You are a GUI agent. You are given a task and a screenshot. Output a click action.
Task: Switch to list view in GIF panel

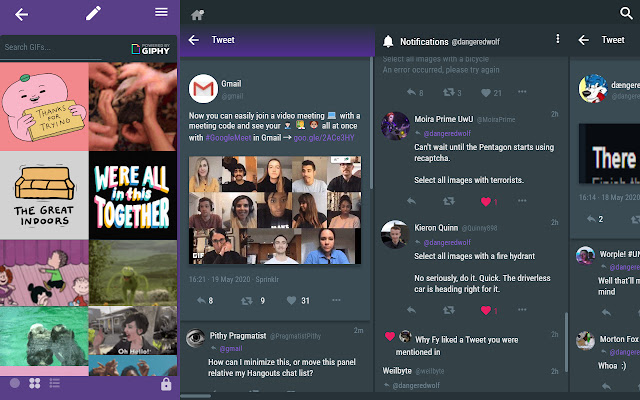[55, 383]
